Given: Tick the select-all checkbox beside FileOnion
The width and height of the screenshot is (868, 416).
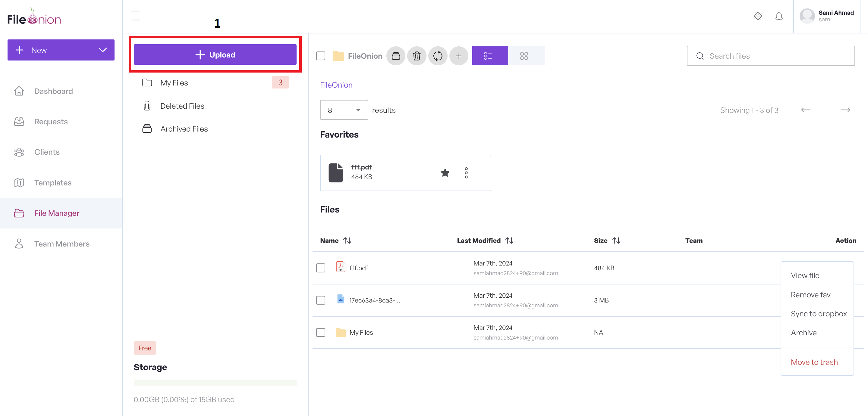Looking at the screenshot, I should pos(320,56).
